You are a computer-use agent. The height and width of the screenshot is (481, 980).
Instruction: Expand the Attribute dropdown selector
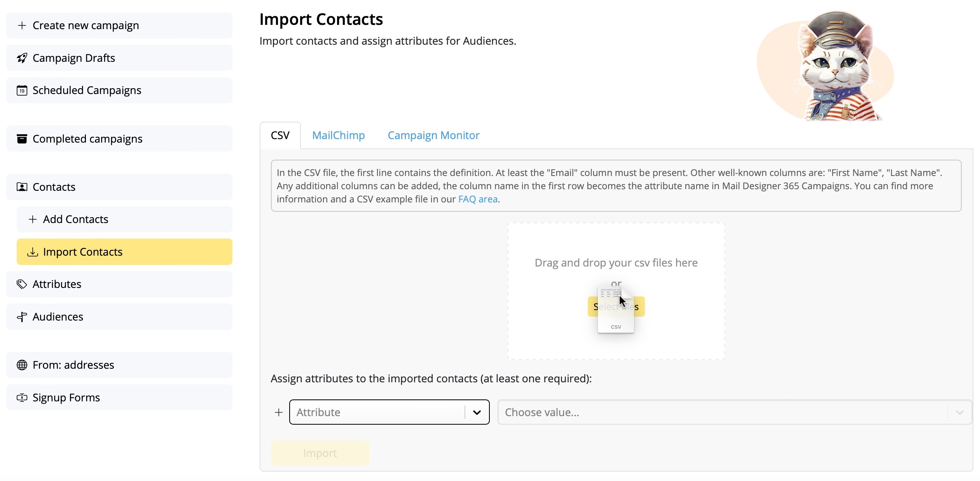pos(477,412)
